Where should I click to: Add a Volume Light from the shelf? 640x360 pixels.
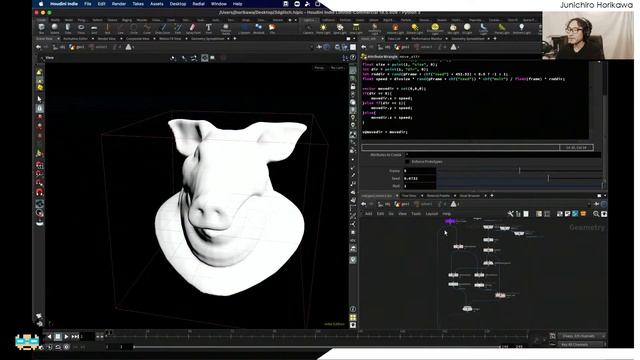pyautogui.click(x=395, y=28)
